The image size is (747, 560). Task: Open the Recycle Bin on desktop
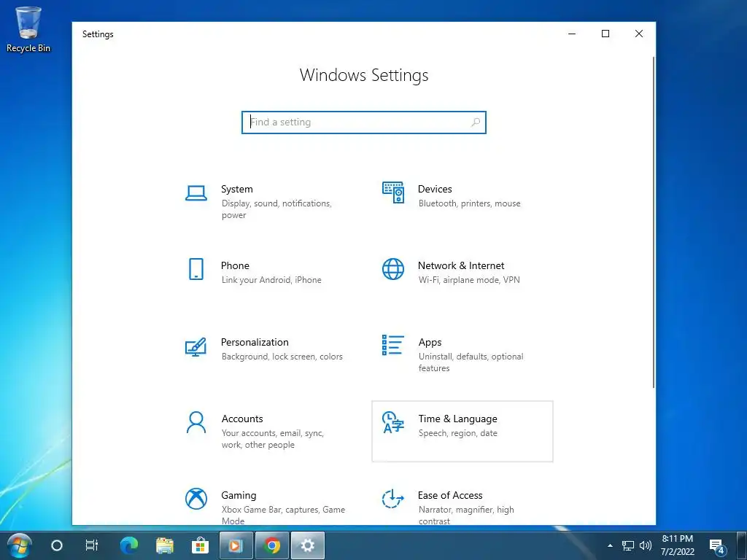point(28,29)
